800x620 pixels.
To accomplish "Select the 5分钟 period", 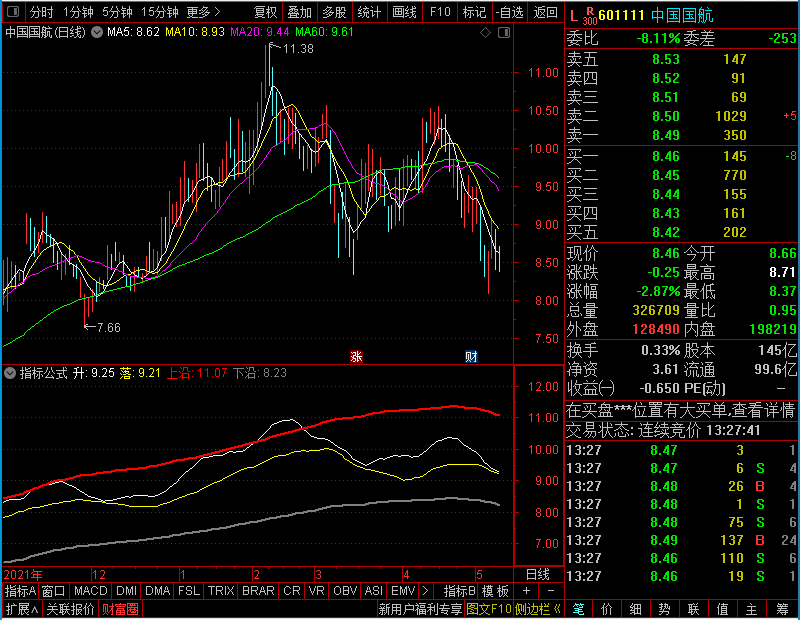I will (x=117, y=12).
